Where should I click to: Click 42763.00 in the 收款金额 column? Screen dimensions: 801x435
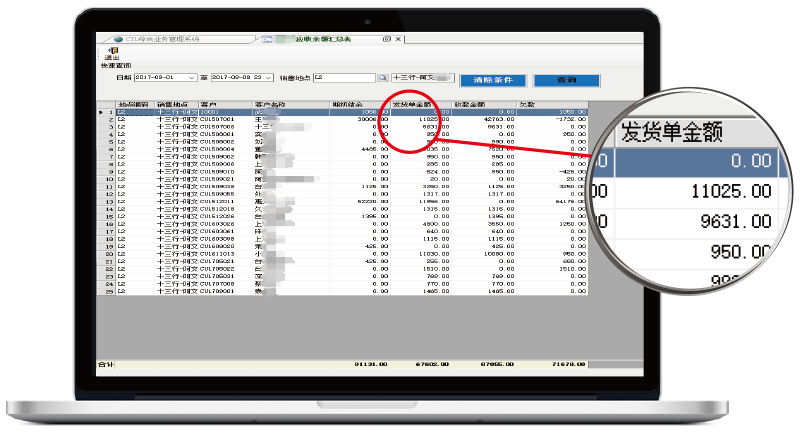pos(498,119)
